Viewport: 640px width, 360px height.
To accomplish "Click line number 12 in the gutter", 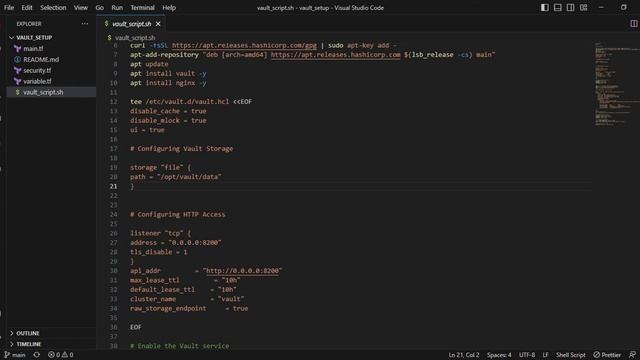I will tap(113, 102).
